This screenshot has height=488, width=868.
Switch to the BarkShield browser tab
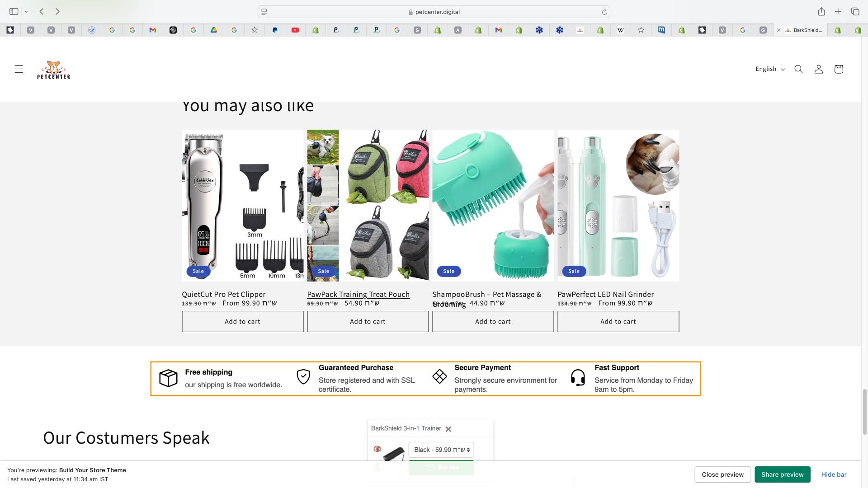[807, 30]
